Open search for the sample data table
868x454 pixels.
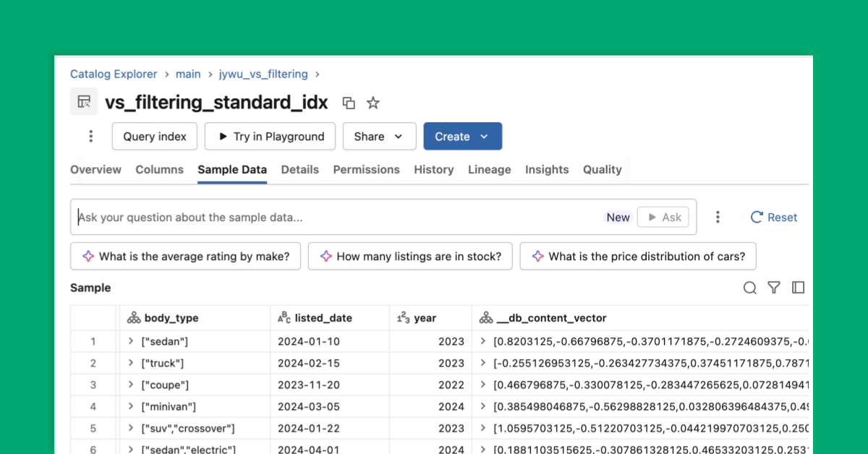(749, 287)
